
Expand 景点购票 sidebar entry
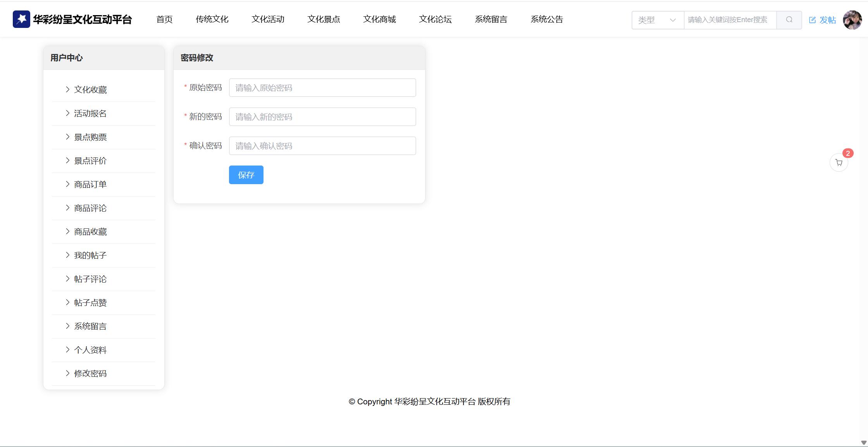point(90,137)
